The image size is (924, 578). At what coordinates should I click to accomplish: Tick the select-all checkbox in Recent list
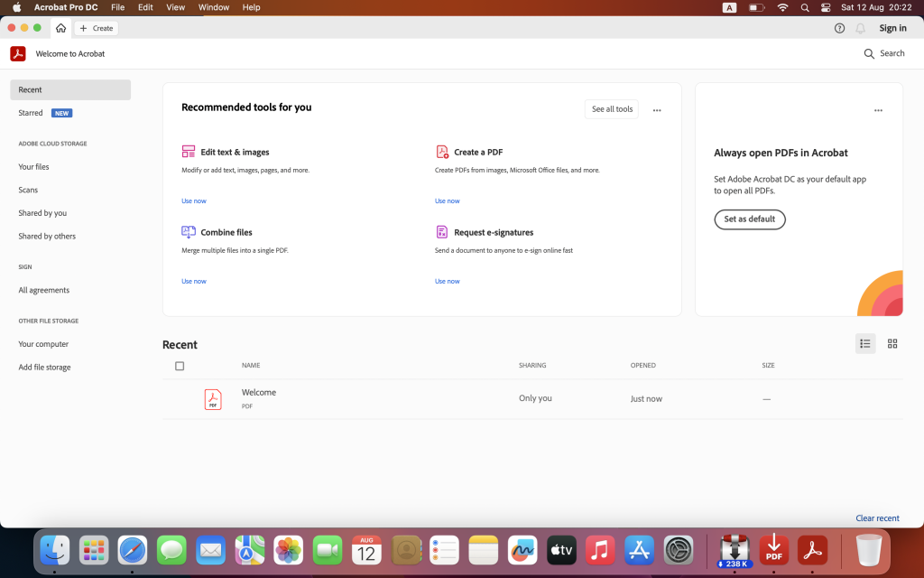coord(180,366)
